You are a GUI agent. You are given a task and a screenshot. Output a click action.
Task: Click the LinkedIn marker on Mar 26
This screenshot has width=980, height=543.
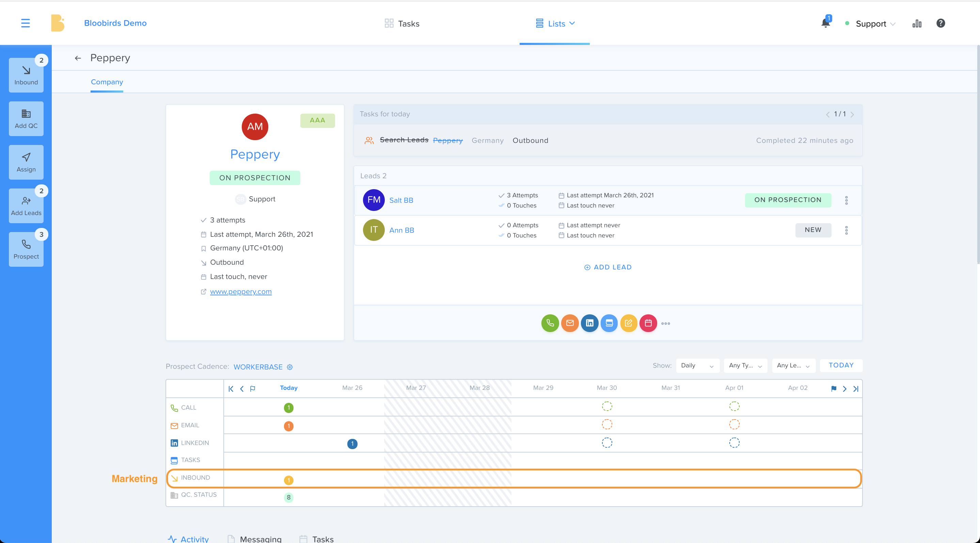352,444
